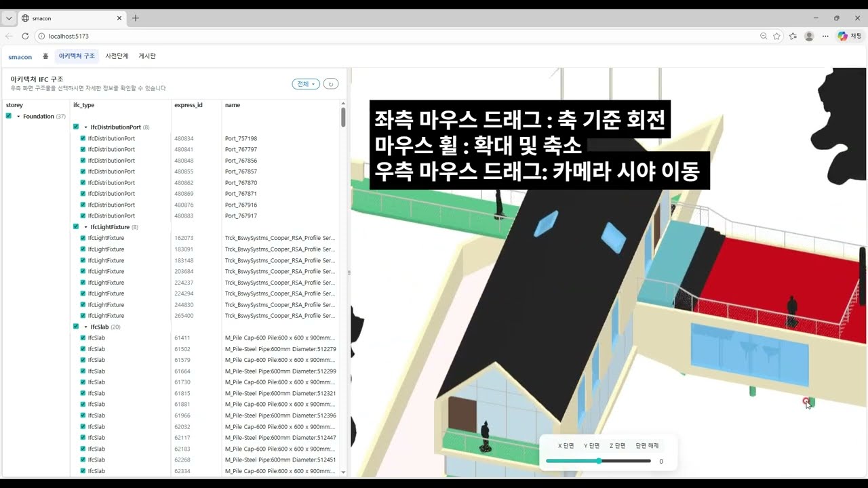The width and height of the screenshot is (868, 488).
Task: Click the X 단면 section button
Action: 566,446
